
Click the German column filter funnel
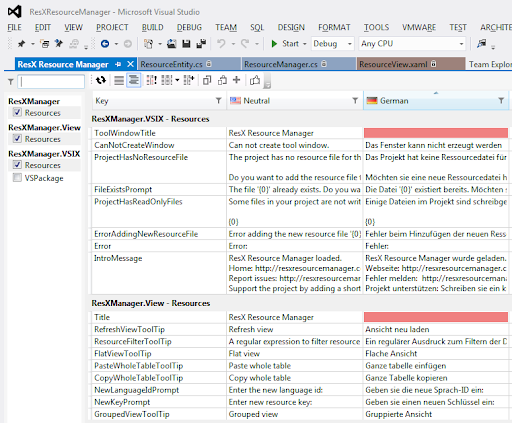(501, 100)
